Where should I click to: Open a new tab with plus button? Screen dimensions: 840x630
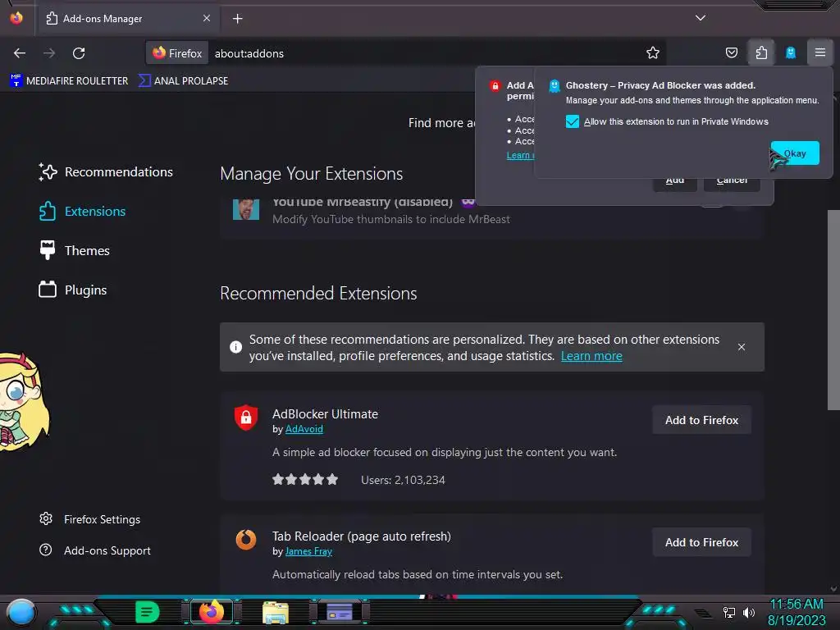point(237,19)
